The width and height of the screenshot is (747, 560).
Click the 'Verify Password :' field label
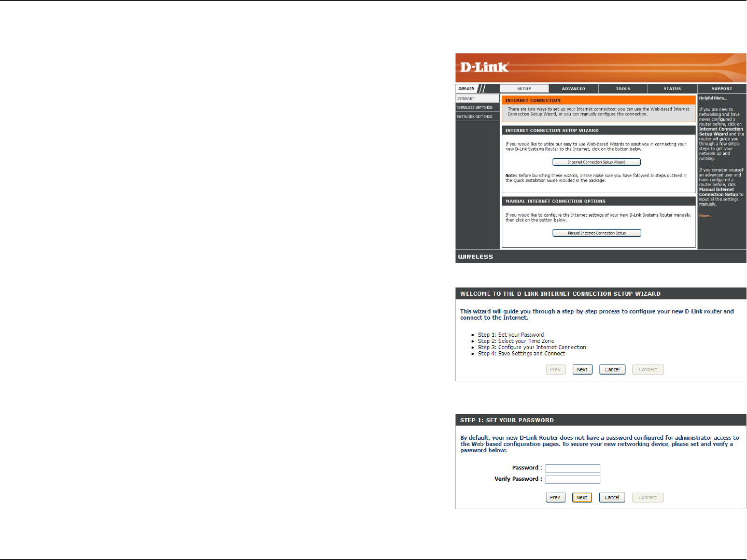click(518, 479)
